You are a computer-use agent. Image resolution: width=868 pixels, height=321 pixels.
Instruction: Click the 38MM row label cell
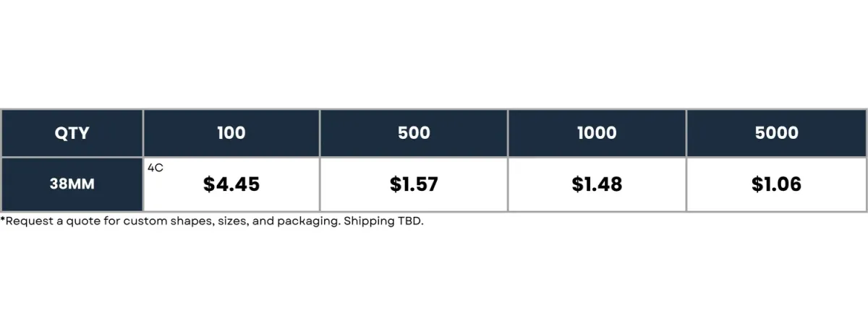coord(72,184)
